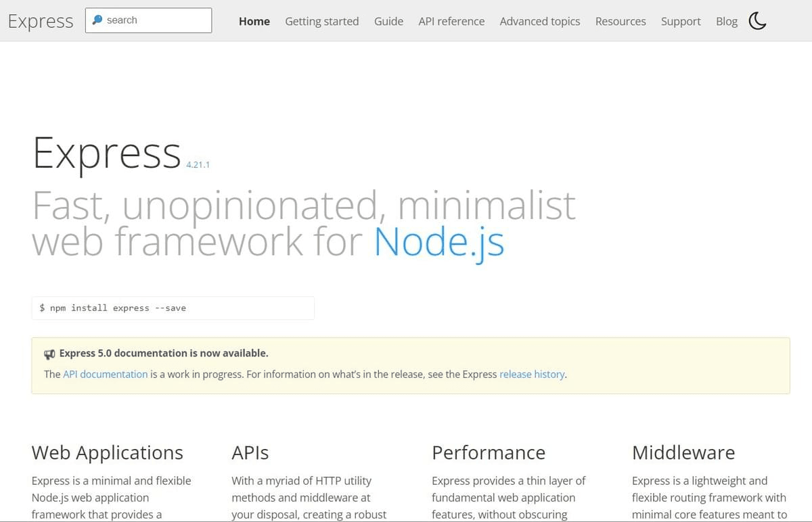The height and width of the screenshot is (522, 812).
Task: Open the API reference menu
Action: pyautogui.click(x=451, y=21)
